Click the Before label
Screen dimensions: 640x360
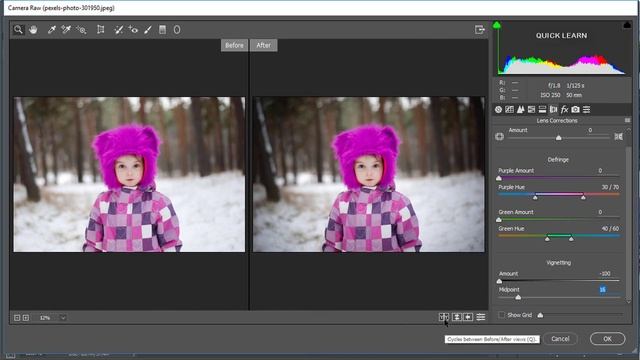(x=234, y=45)
